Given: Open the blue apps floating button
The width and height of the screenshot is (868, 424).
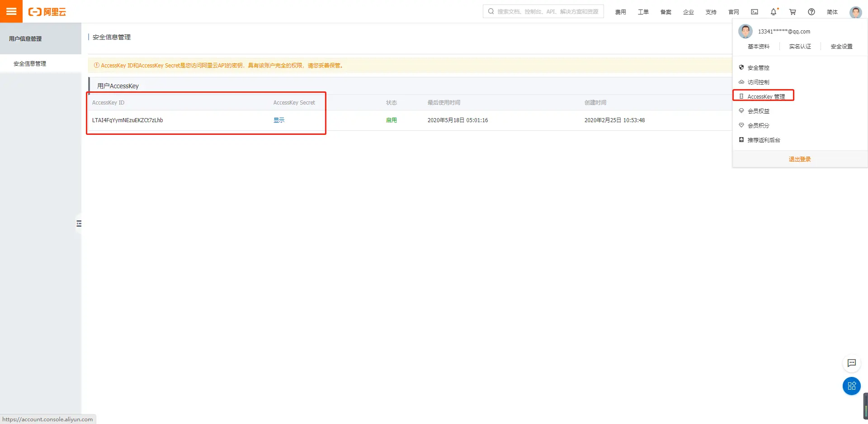Looking at the screenshot, I should pos(852,386).
